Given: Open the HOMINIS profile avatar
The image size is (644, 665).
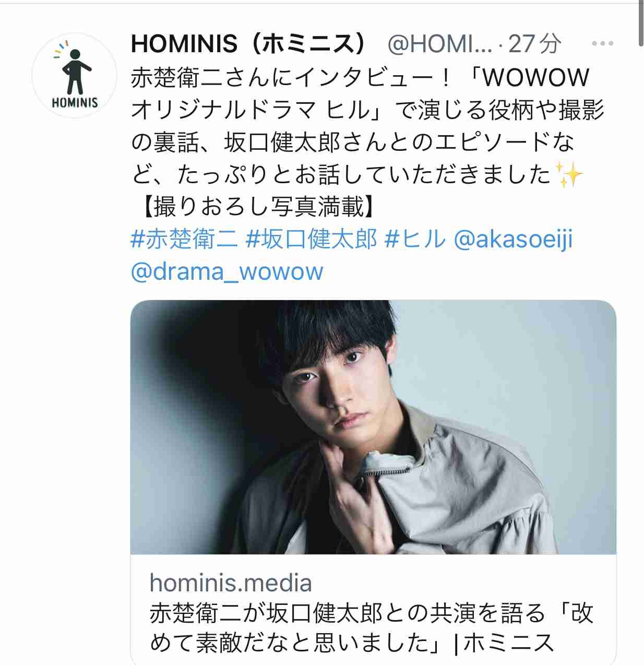Looking at the screenshot, I should 75,75.
